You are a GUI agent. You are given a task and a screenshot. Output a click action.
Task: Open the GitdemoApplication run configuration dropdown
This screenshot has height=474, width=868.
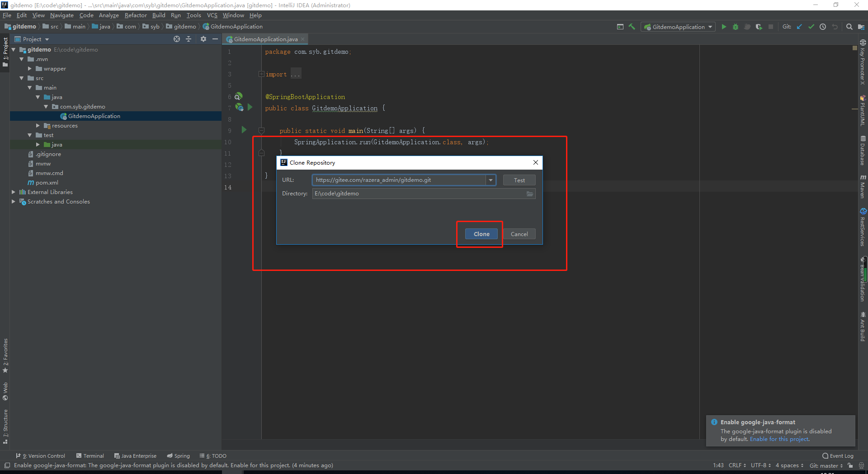(x=678, y=27)
